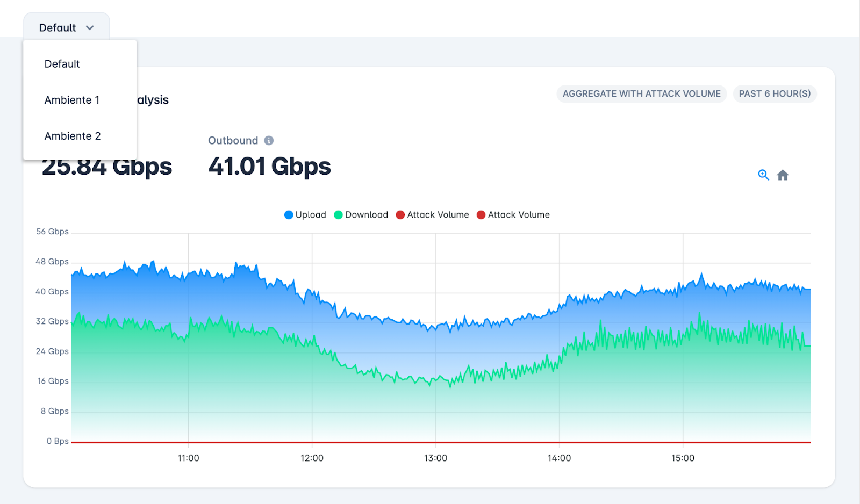The width and height of the screenshot is (860, 504).
Task: Toggle the first red Attack Volume marker
Action: (400, 215)
